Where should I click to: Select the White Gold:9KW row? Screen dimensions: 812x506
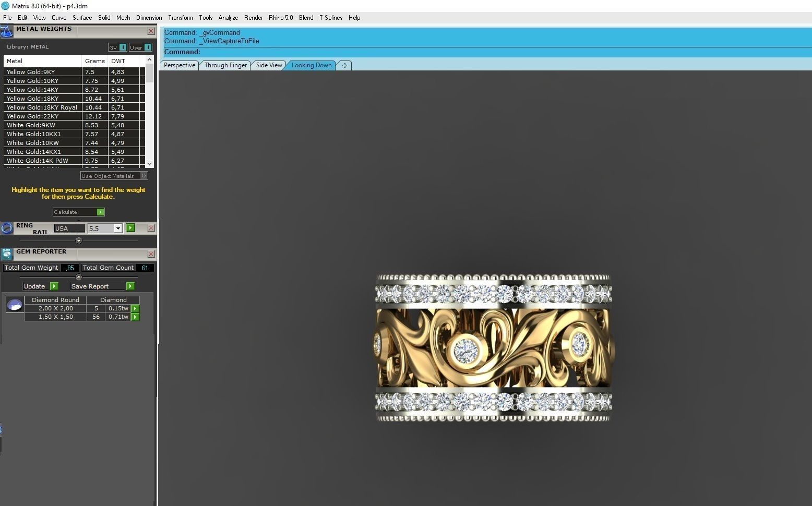point(75,125)
